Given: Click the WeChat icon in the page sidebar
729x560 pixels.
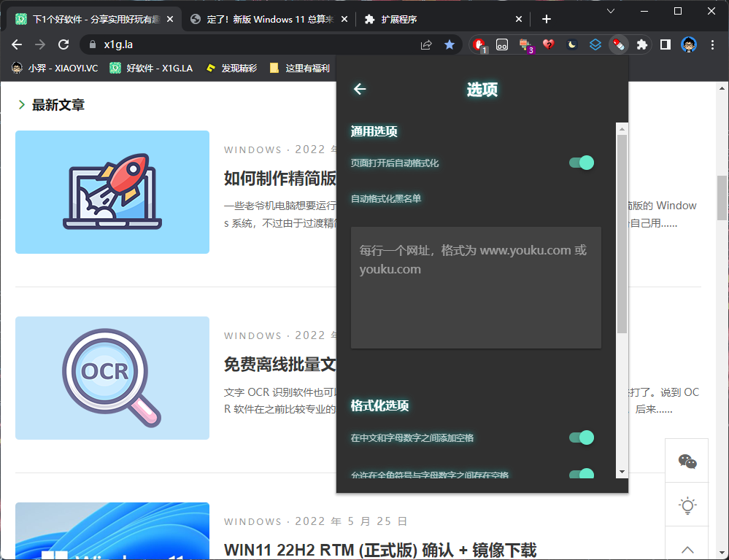Looking at the screenshot, I should (x=687, y=461).
